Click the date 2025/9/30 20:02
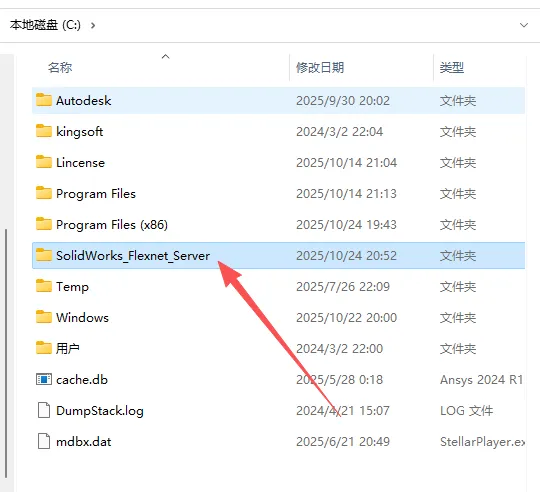The image size is (540, 492). tap(343, 101)
